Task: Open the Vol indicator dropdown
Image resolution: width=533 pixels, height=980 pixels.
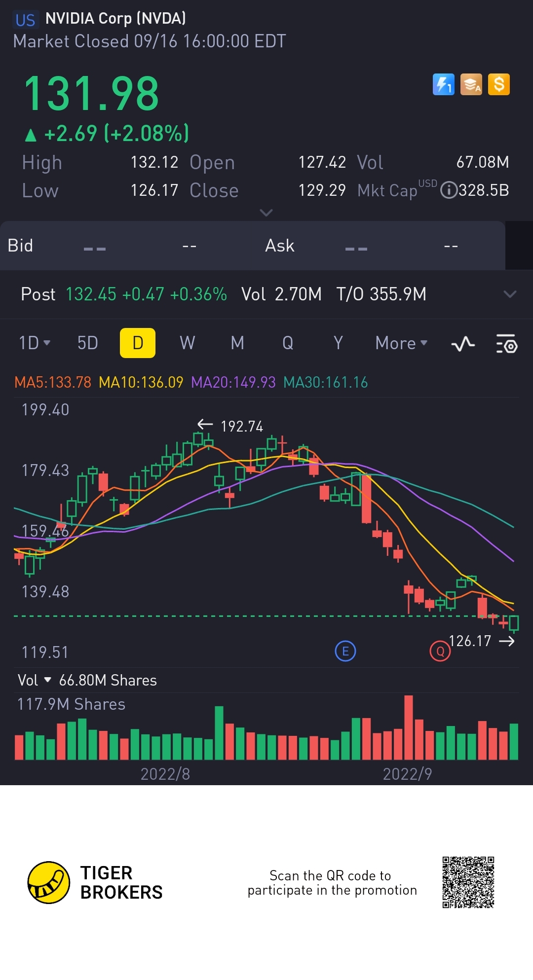Action: pos(34,680)
